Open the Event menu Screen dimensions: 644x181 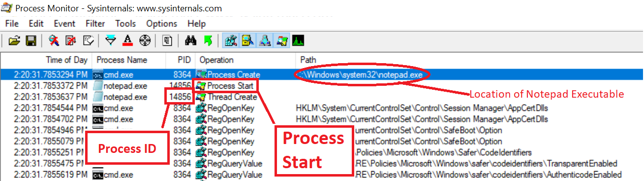[x=64, y=24]
